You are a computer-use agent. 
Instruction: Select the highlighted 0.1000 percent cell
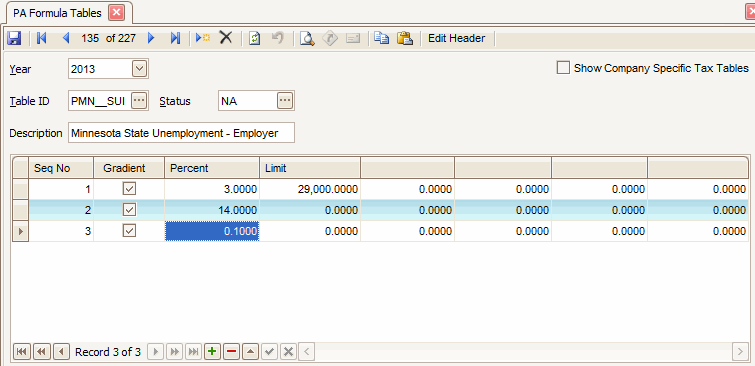point(212,231)
